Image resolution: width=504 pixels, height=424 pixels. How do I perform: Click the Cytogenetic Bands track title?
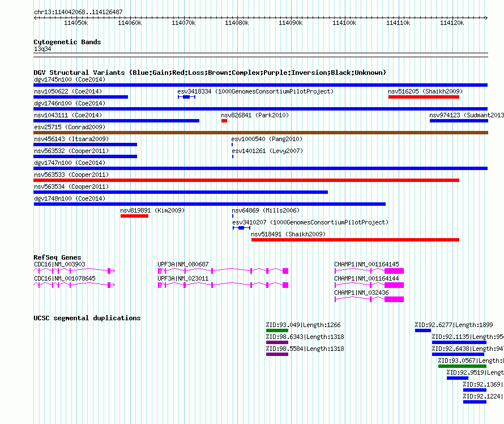pyautogui.click(x=67, y=42)
